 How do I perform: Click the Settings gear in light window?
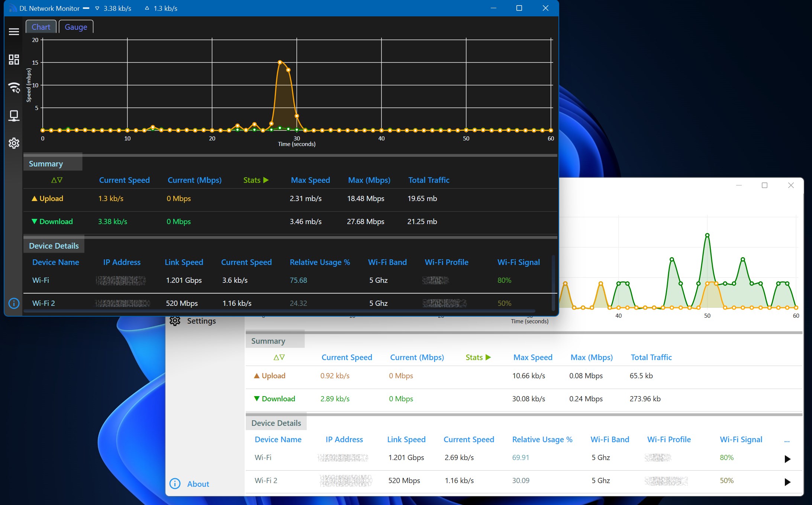[175, 321]
